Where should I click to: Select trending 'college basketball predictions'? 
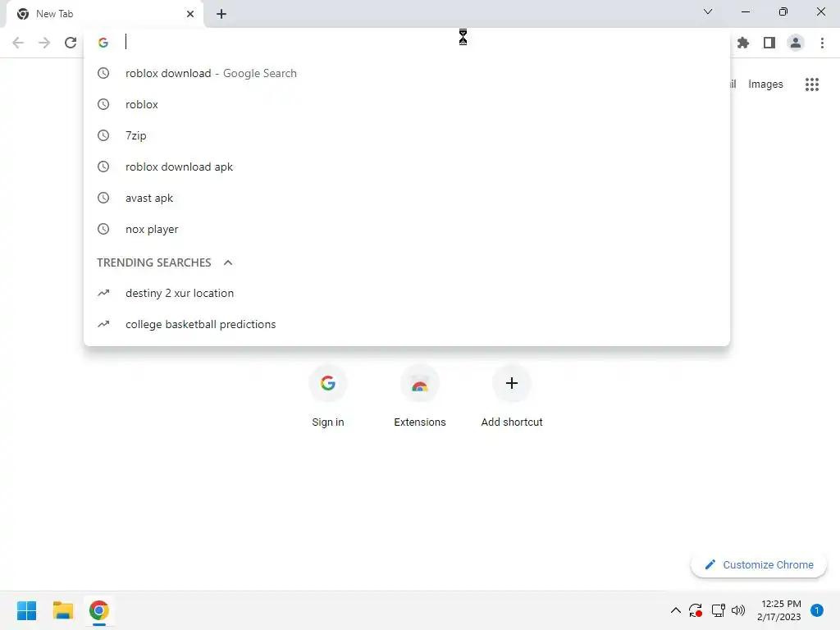(407, 324)
